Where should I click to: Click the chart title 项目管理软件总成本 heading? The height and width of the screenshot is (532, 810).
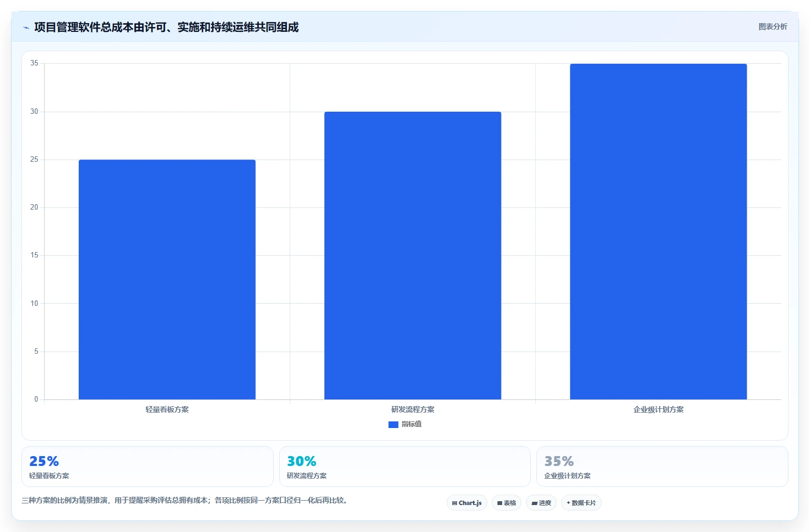tap(166, 27)
